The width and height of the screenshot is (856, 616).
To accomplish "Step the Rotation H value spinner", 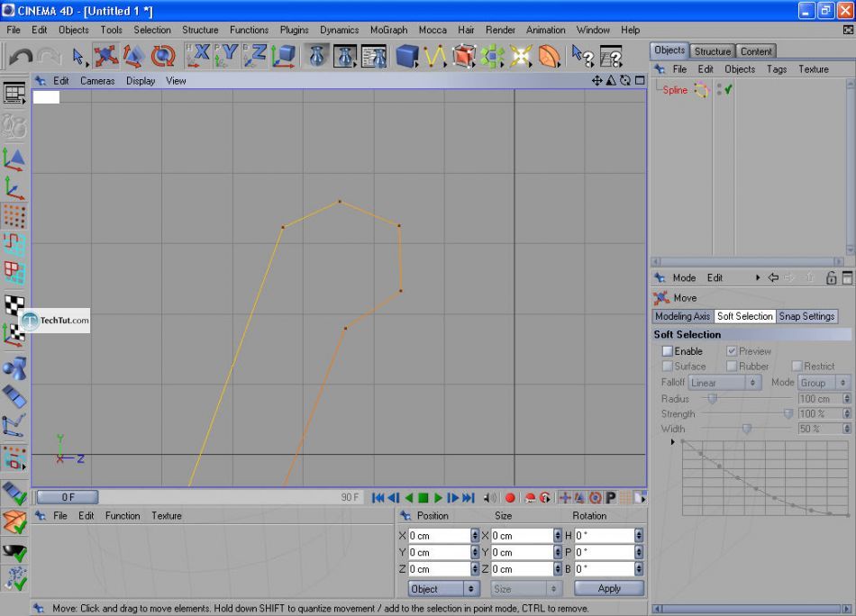I will tap(638, 535).
